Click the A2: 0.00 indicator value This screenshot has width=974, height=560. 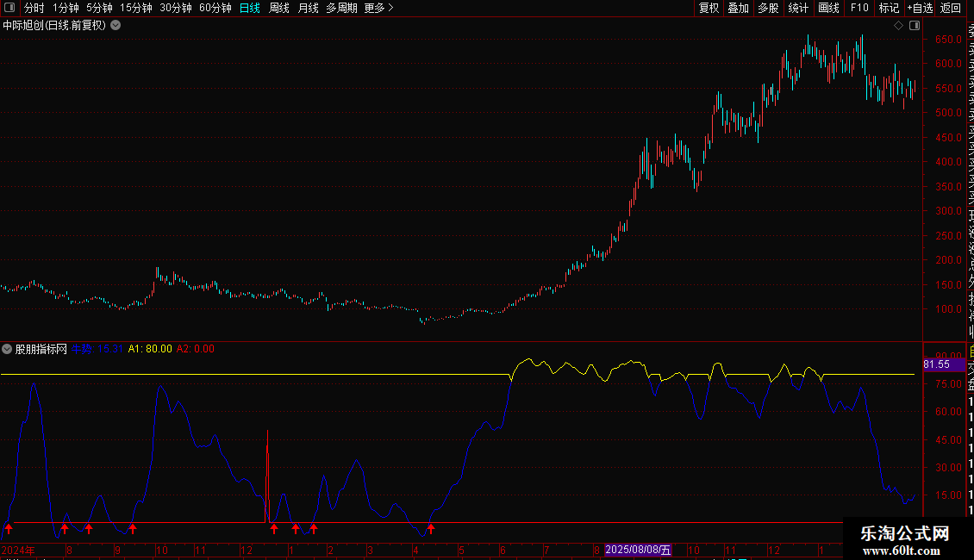[195, 349]
